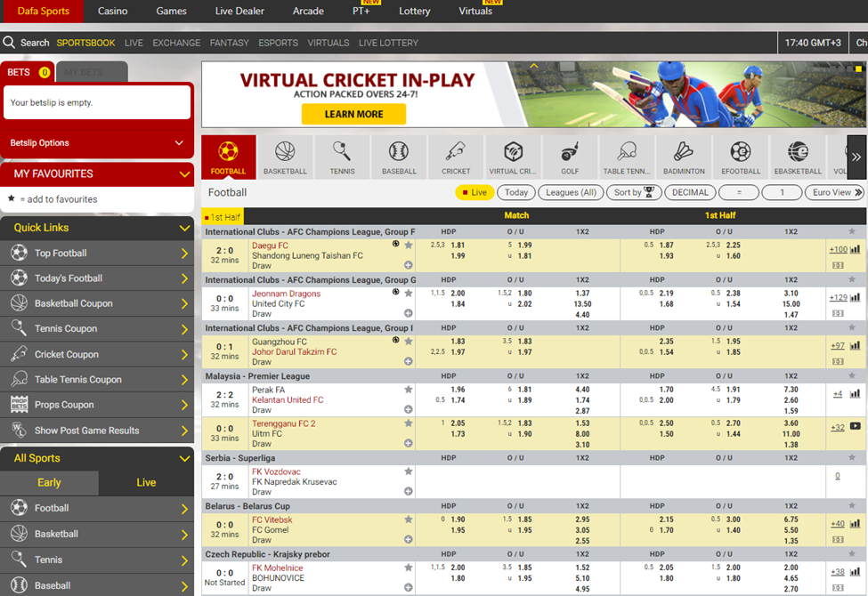
Task: Open the Euro View selector
Action: [x=835, y=192]
